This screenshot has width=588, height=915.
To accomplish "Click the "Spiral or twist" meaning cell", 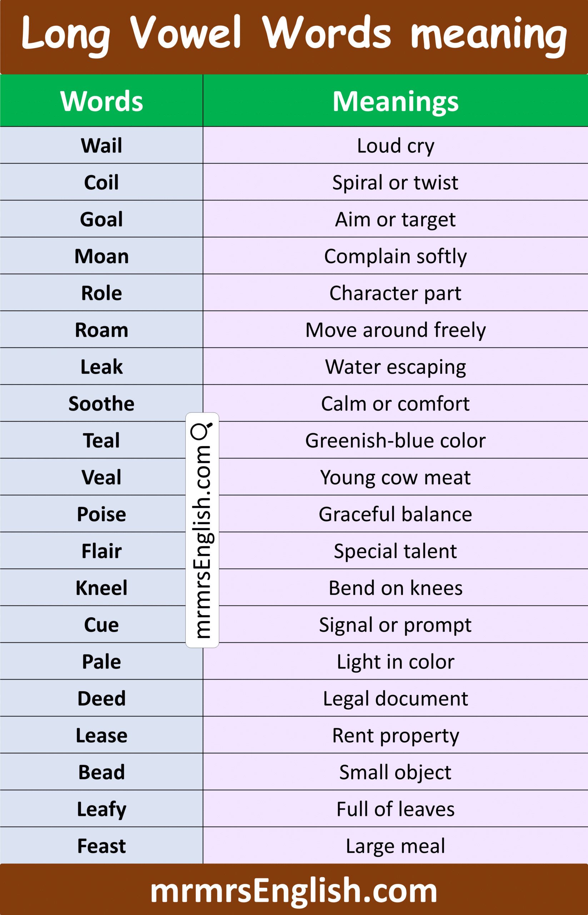I will (395, 183).
